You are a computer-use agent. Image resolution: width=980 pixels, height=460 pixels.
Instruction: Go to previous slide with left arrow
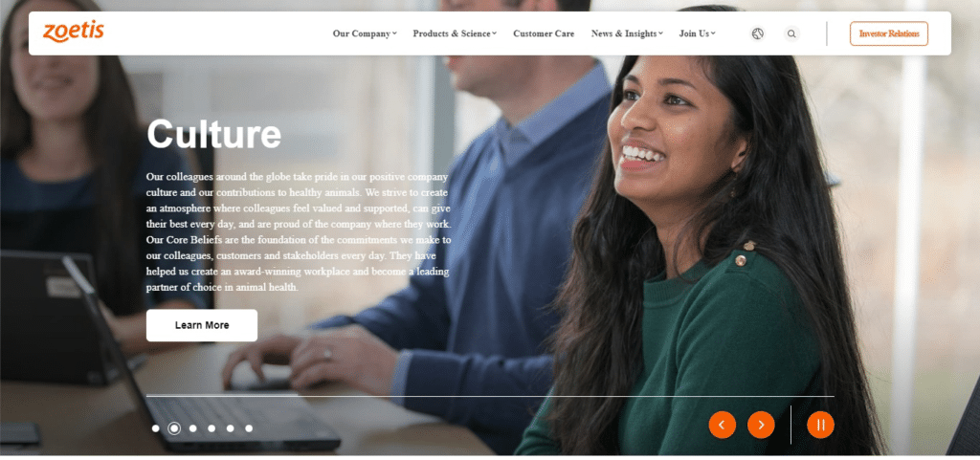tap(722, 425)
